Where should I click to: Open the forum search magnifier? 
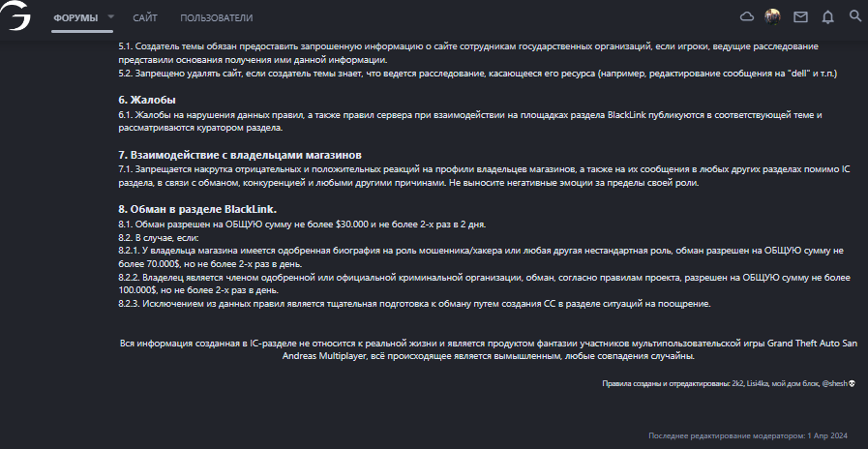click(854, 16)
